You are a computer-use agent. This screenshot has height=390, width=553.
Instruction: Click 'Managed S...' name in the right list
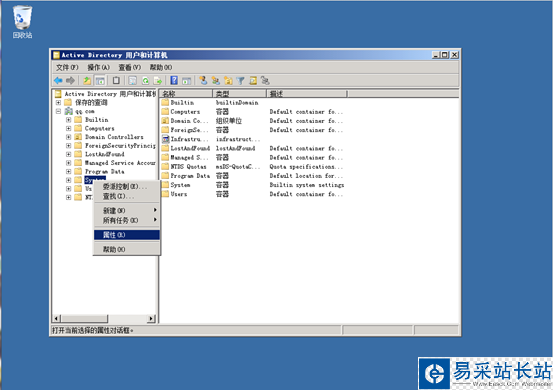[x=189, y=158]
